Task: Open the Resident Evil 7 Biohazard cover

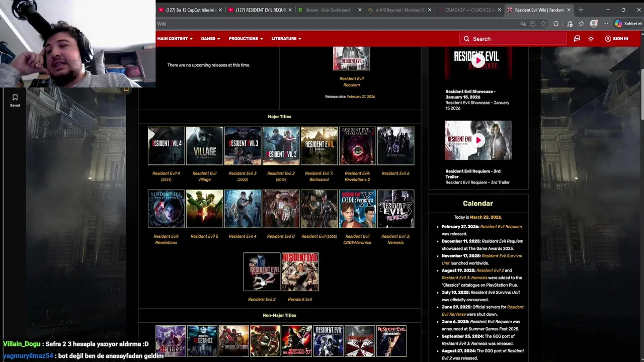Action: [x=319, y=146]
